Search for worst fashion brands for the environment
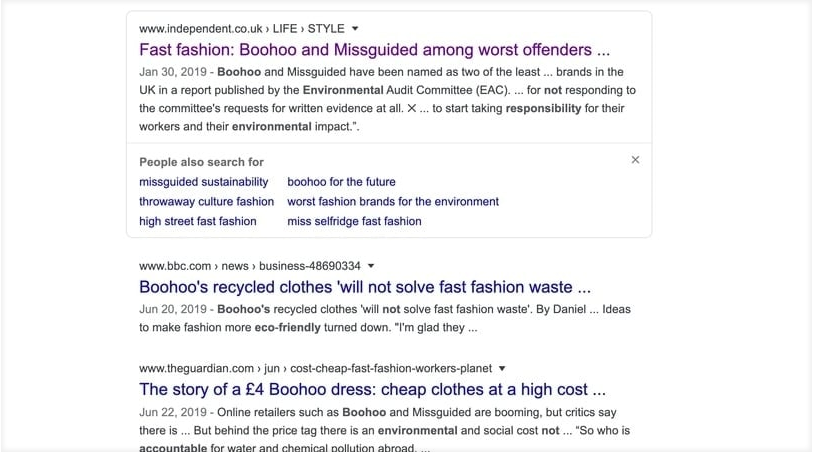This screenshot has width=815, height=454. (x=393, y=202)
